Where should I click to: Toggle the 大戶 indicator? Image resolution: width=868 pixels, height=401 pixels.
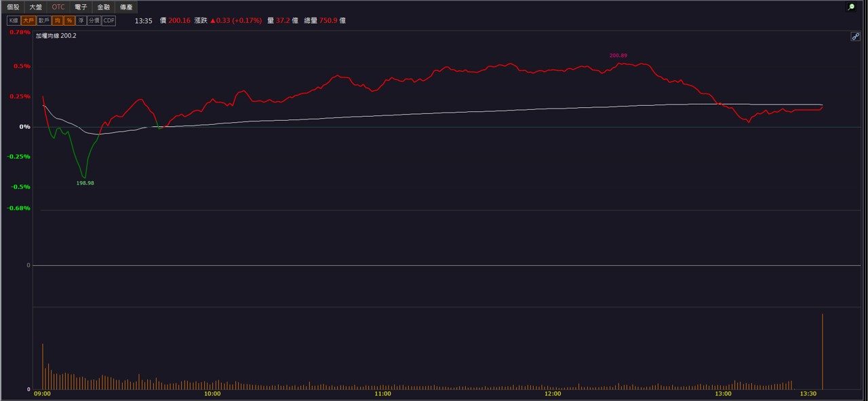28,21
